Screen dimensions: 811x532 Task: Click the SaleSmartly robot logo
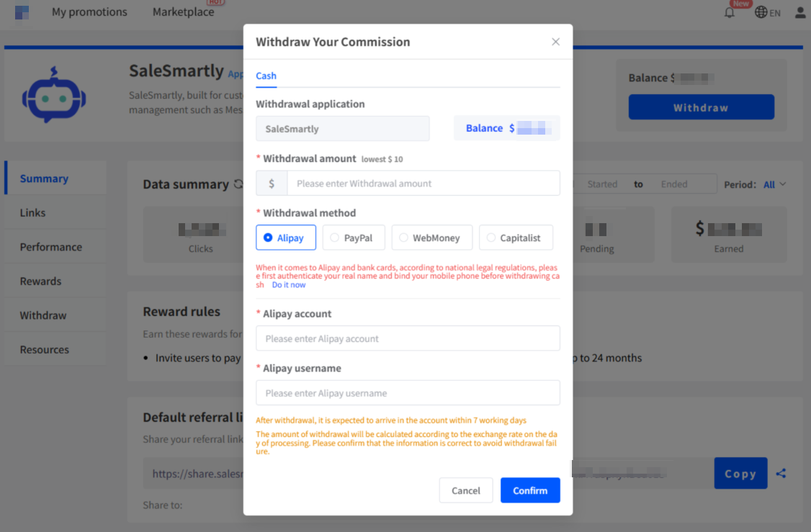[54, 95]
